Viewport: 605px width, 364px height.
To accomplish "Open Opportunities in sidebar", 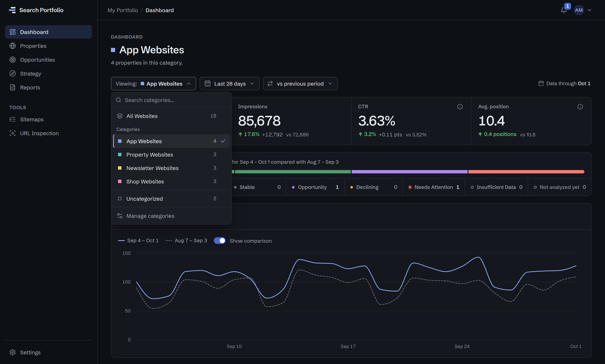I will click(48, 60).
